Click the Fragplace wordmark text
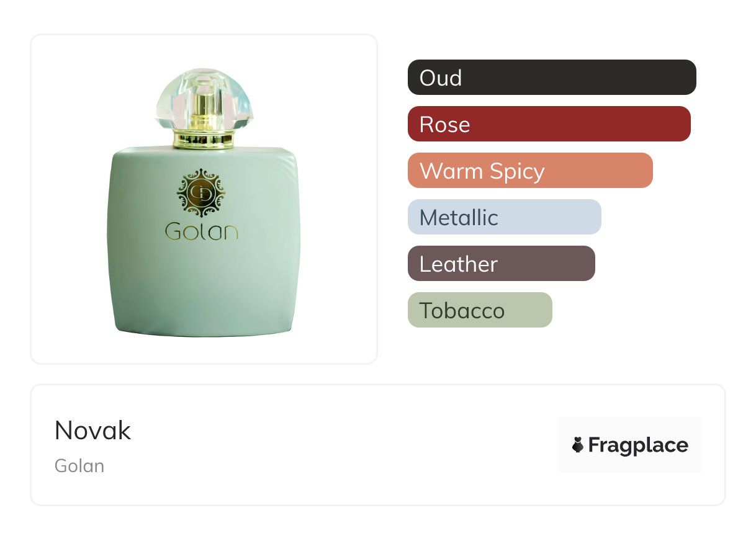 [638, 445]
